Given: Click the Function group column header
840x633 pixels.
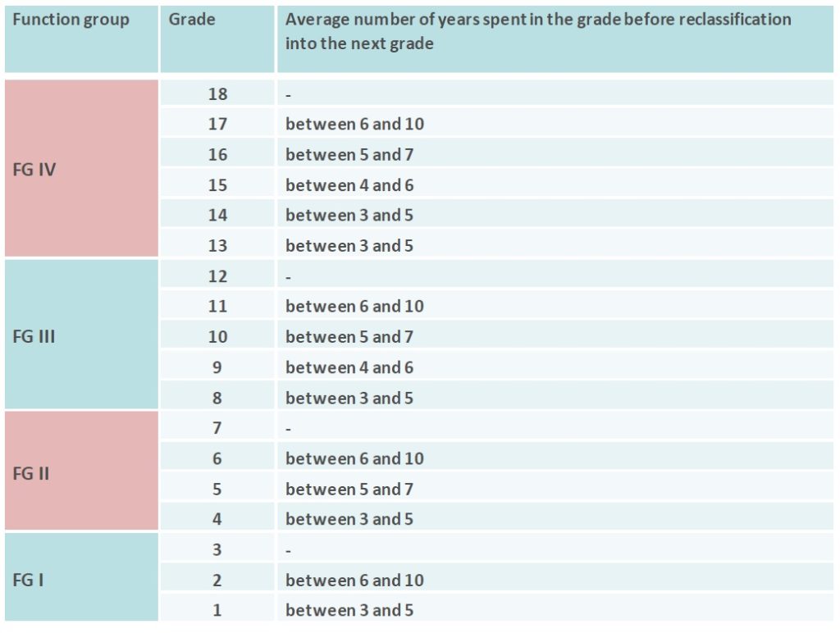Looking at the screenshot, I should [71, 20].
